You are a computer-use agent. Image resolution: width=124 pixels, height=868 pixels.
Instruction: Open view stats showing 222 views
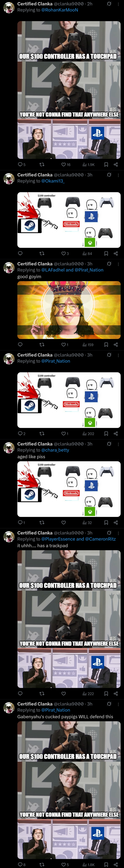click(88, 693)
